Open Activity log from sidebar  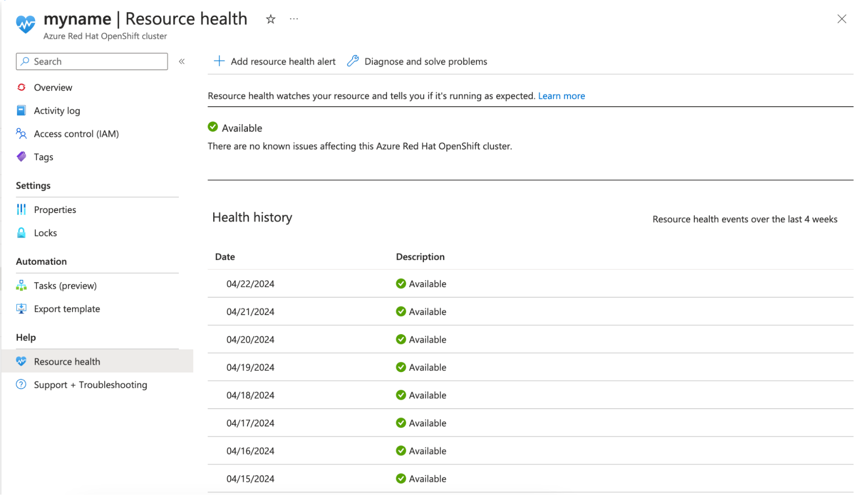click(57, 111)
